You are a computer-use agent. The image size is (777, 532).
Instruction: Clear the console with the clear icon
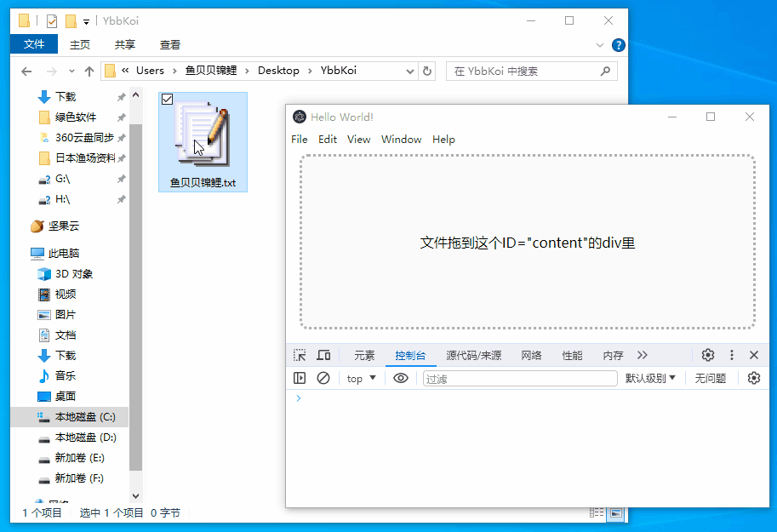click(x=323, y=378)
